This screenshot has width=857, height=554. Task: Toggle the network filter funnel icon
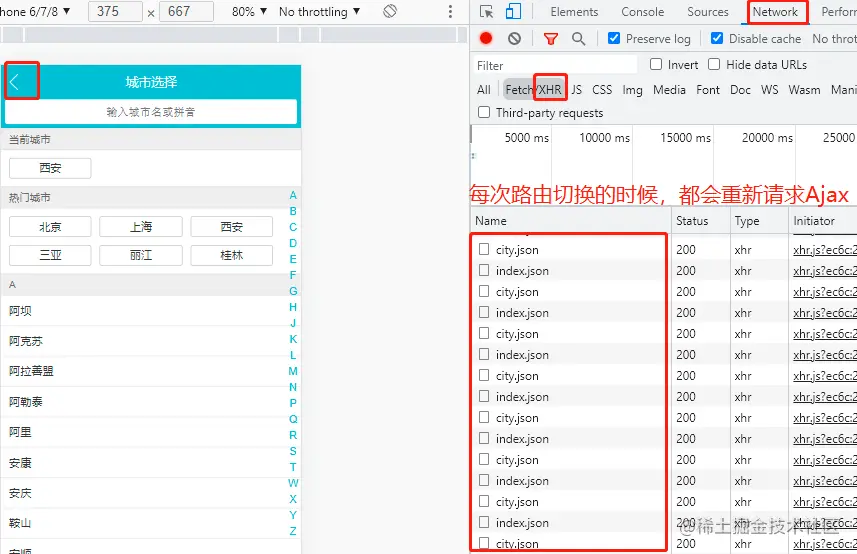551,39
